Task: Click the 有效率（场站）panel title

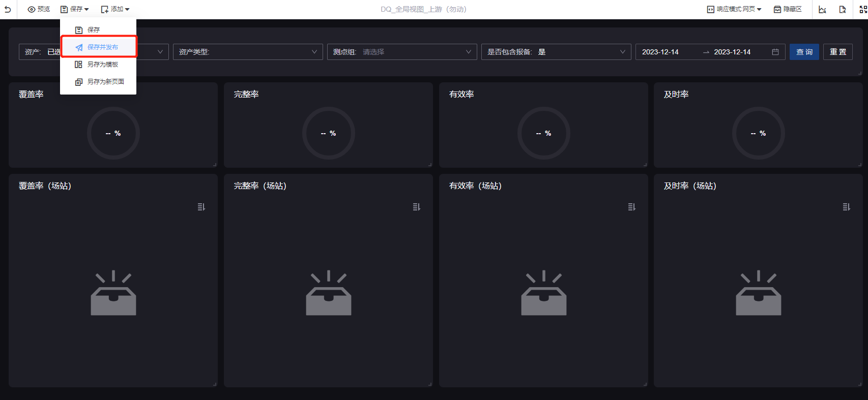Action: click(475, 186)
